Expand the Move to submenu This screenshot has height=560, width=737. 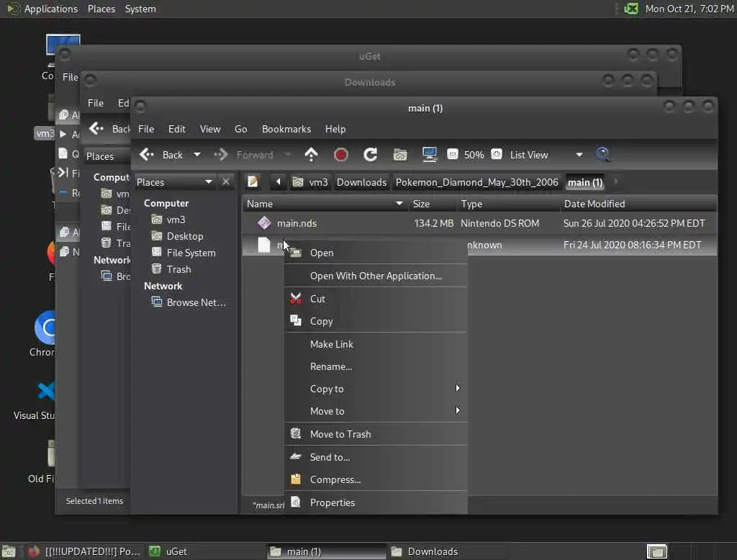376,411
